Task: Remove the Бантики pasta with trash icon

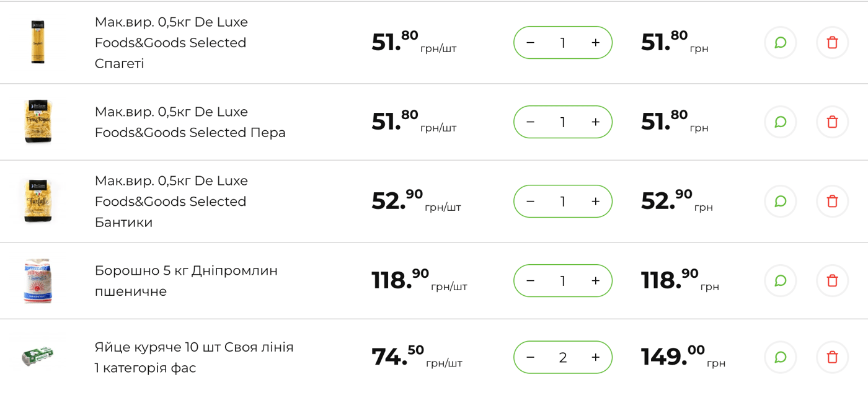Action: click(832, 201)
